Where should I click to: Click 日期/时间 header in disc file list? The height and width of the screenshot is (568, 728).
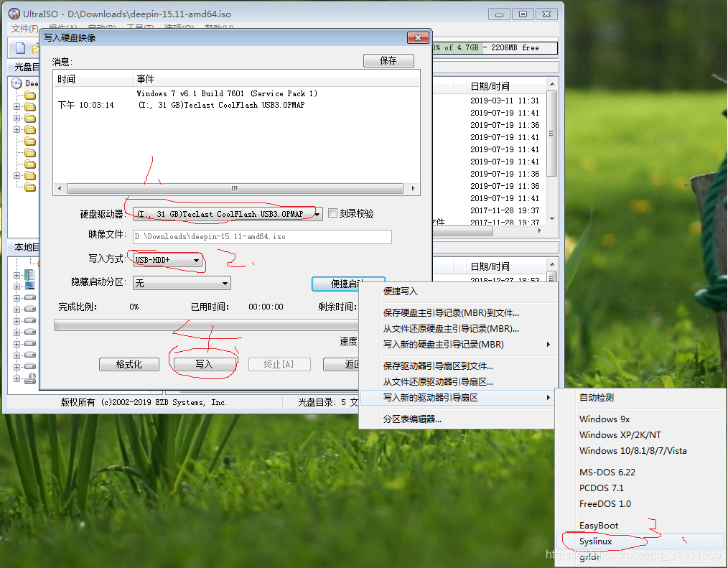click(x=506, y=86)
